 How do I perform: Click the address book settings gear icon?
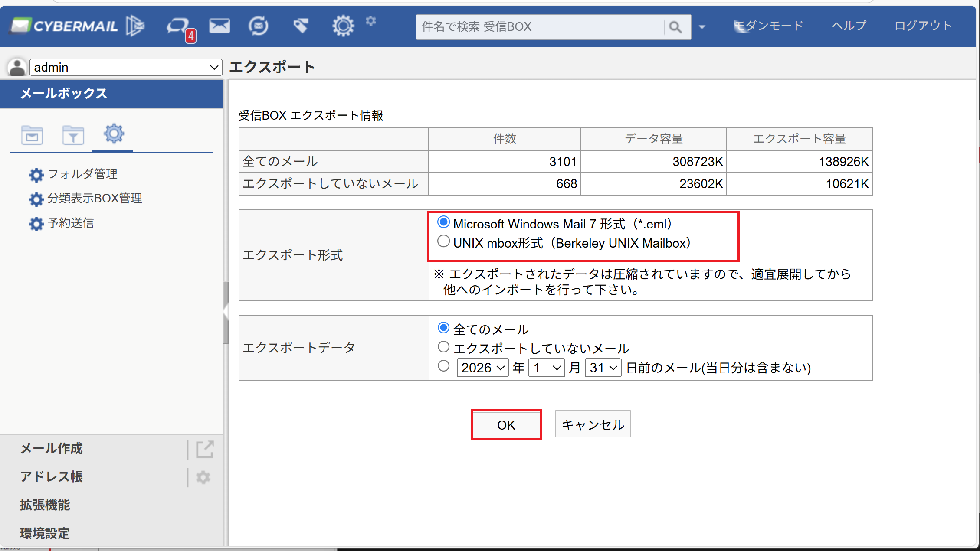[x=203, y=477]
